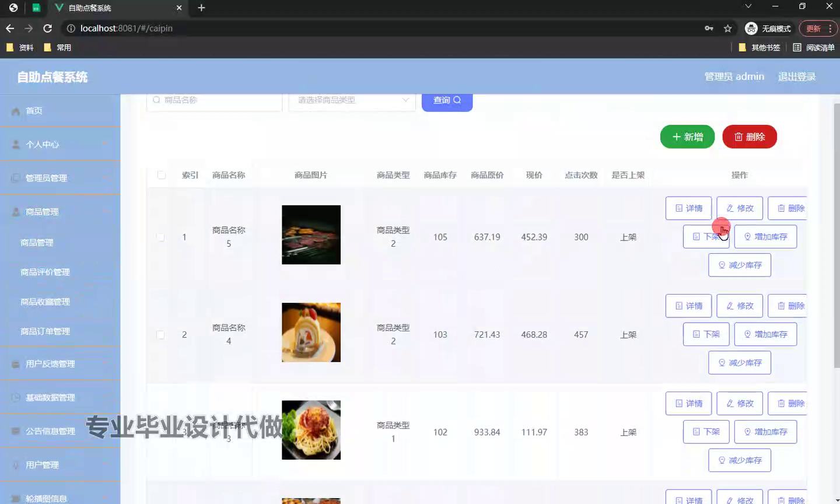
Task: Reload the current page
Action: 48,28
